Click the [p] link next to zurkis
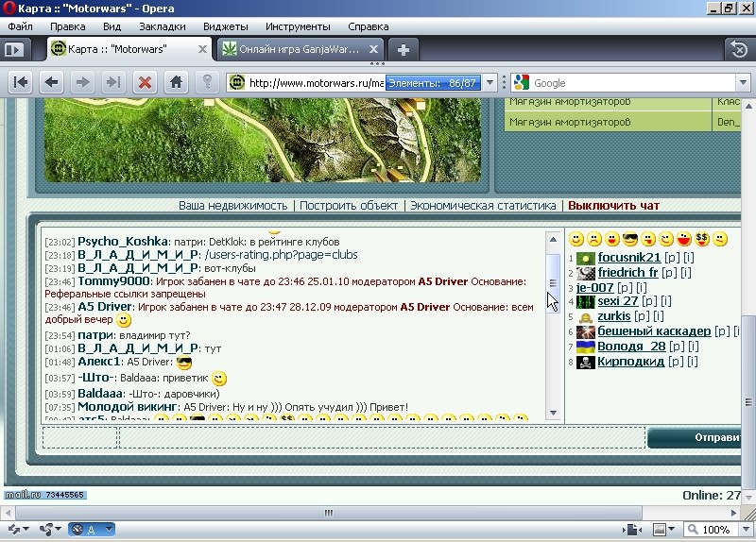The width and height of the screenshot is (756, 542). [x=642, y=316]
